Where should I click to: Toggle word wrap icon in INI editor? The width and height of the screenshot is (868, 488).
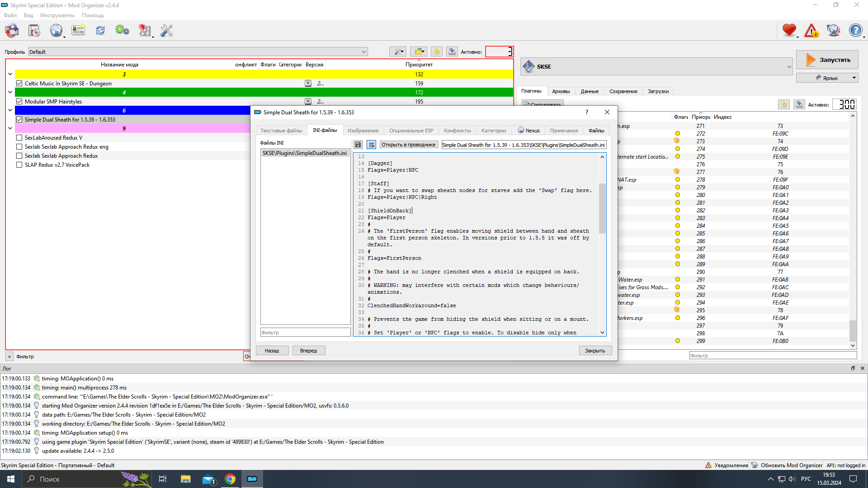pyautogui.click(x=371, y=145)
